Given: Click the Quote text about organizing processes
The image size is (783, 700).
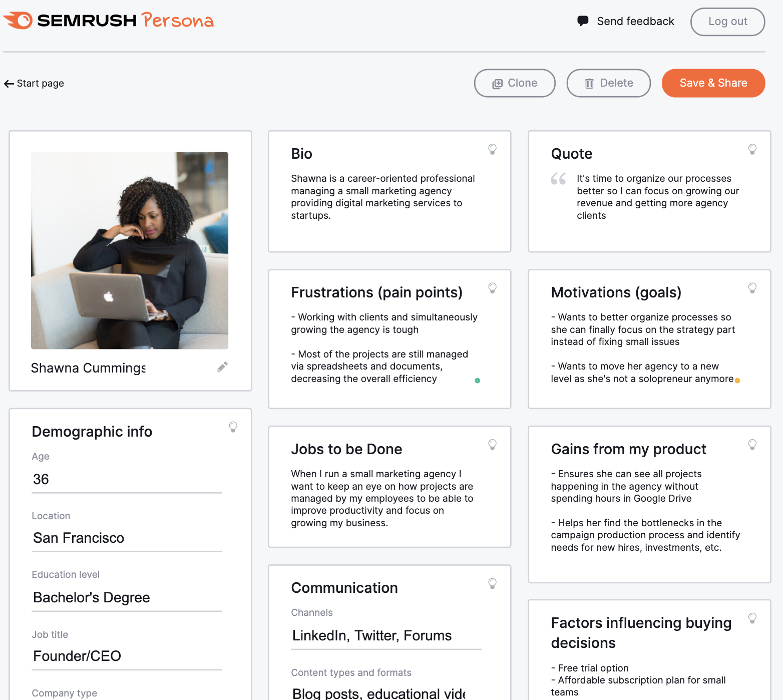Looking at the screenshot, I should tap(658, 197).
